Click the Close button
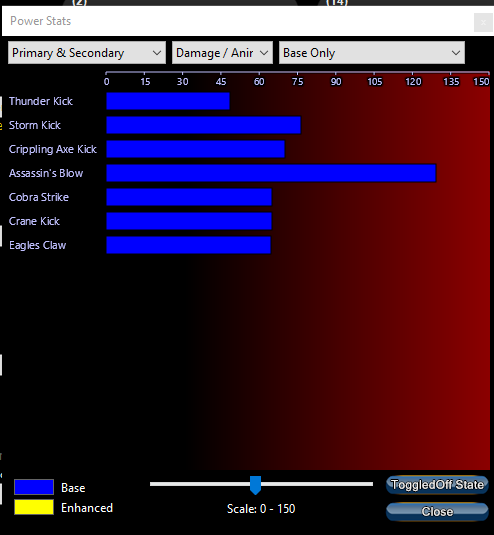This screenshot has height=535, width=494. point(437,511)
